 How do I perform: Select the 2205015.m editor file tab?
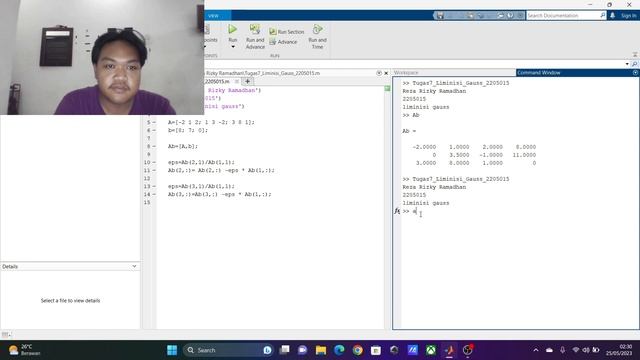click(x=217, y=82)
